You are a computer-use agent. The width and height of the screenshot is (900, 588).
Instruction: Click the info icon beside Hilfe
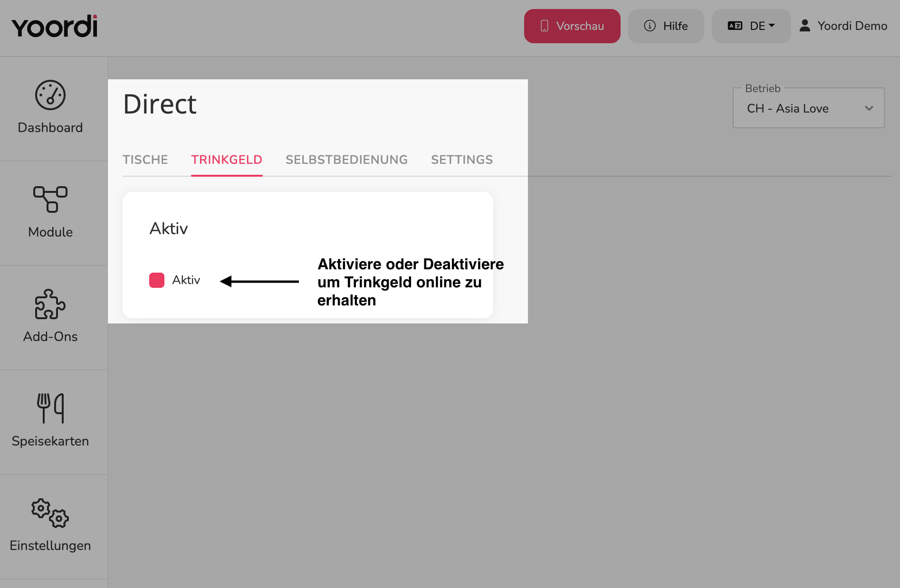point(650,26)
